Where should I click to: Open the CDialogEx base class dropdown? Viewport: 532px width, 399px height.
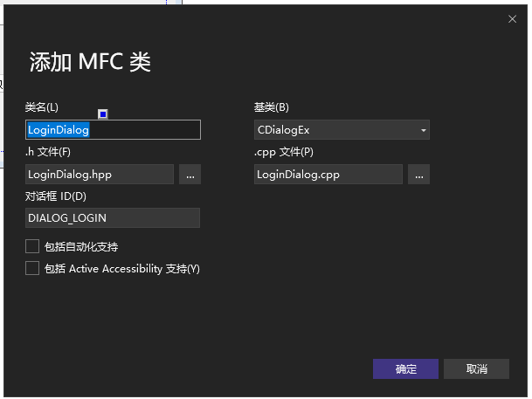[x=342, y=130]
